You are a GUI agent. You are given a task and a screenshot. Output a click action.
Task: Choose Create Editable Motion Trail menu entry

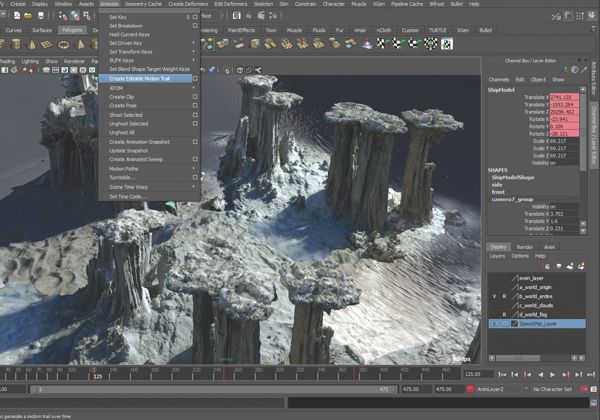[146, 78]
